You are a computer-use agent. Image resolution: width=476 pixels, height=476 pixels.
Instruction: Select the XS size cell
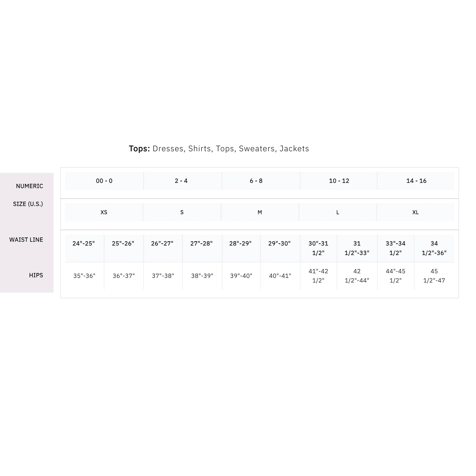[x=104, y=212]
